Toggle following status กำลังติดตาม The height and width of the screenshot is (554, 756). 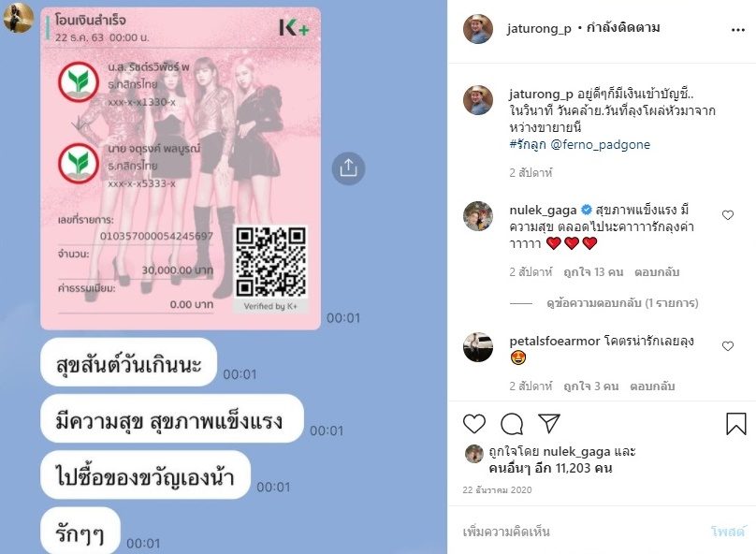coord(623,28)
